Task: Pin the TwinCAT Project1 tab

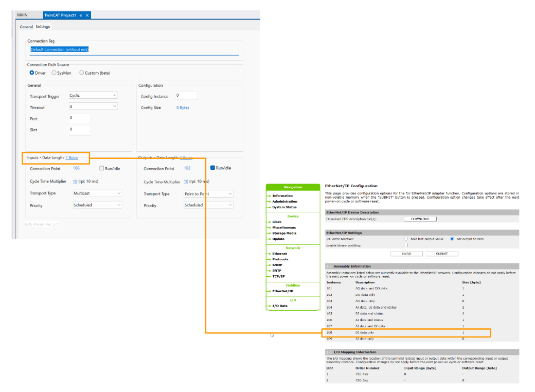Action: [81, 15]
